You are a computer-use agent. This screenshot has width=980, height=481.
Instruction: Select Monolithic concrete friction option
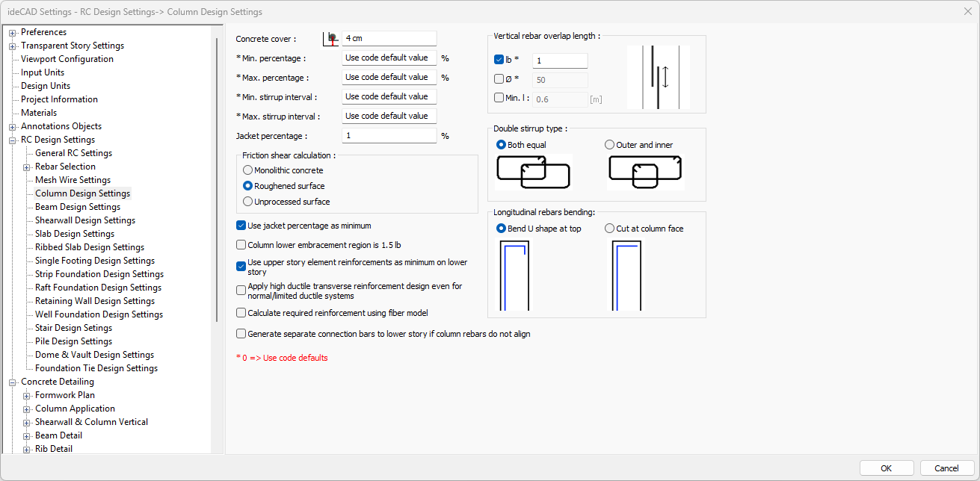[x=247, y=170]
